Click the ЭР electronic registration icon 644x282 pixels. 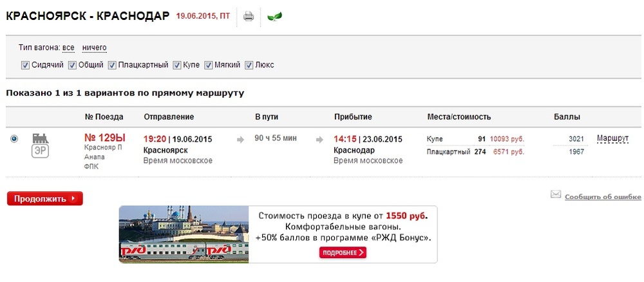click(x=40, y=151)
